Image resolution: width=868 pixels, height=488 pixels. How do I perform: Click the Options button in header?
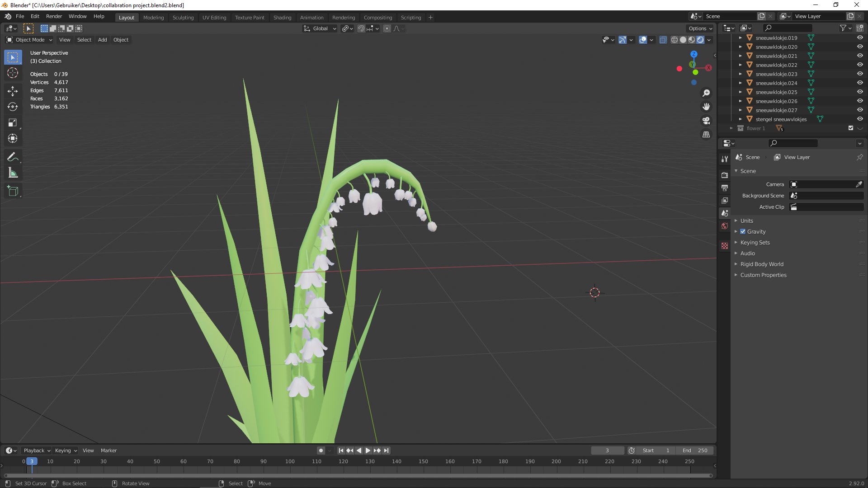coord(700,28)
